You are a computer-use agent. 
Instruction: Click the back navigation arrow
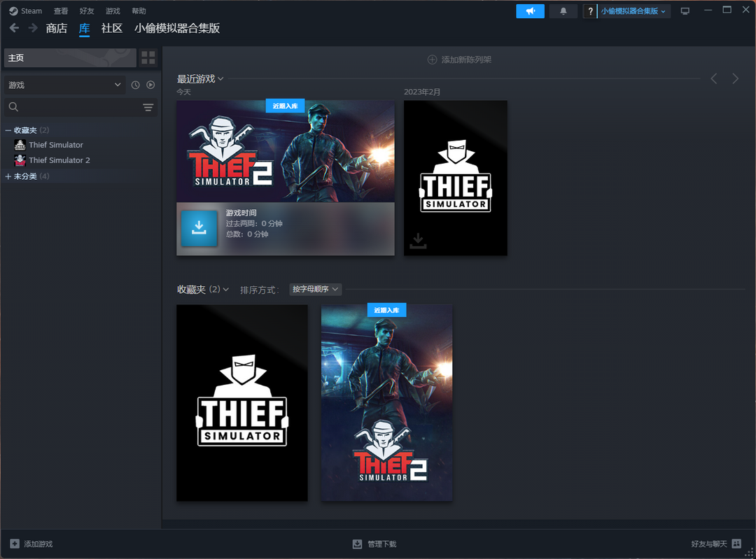coord(14,28)
